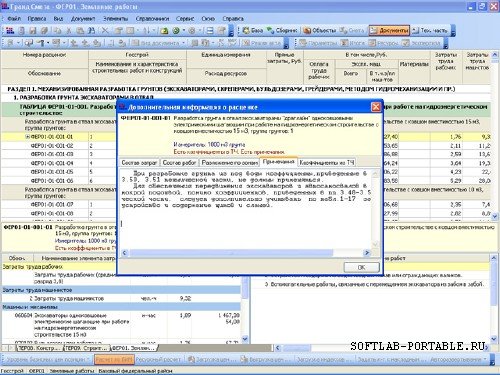Image resolution: width=500 pixels, height=375 pixels.
Task: Click the OK button in the dialog
Action: 361,267
